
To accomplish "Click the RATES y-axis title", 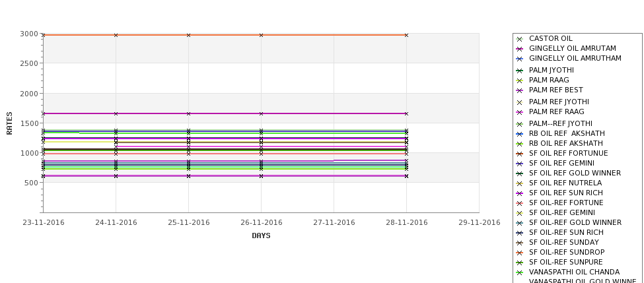I will pos(9,123).
